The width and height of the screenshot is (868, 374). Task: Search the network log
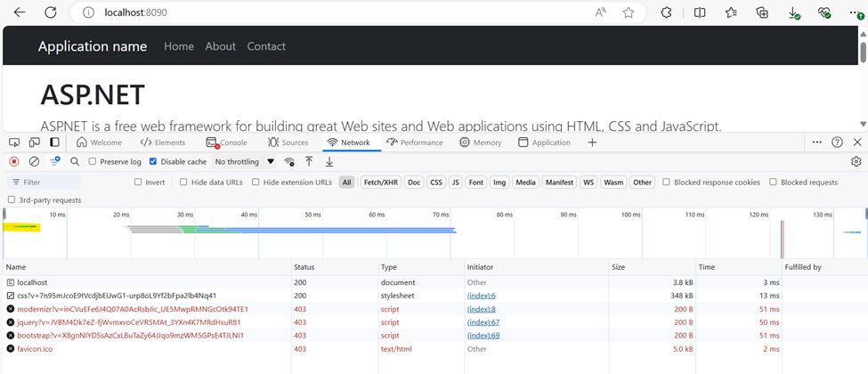[x=75, y=161]
